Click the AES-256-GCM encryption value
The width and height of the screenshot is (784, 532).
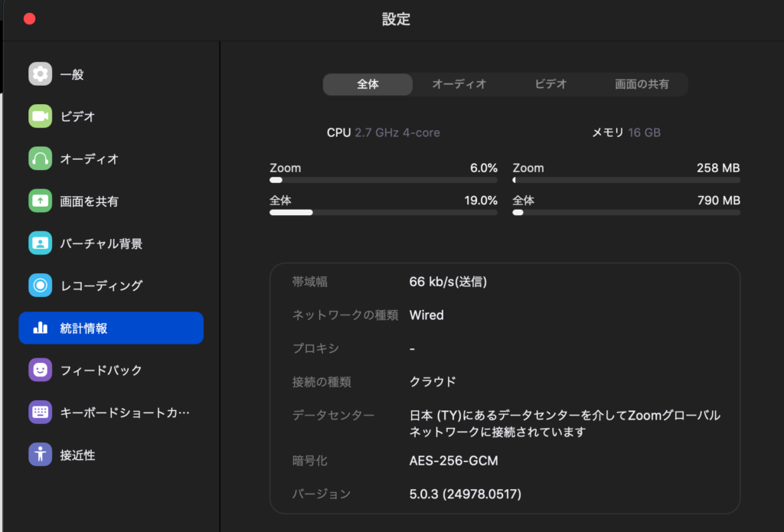tap(453, 461)
